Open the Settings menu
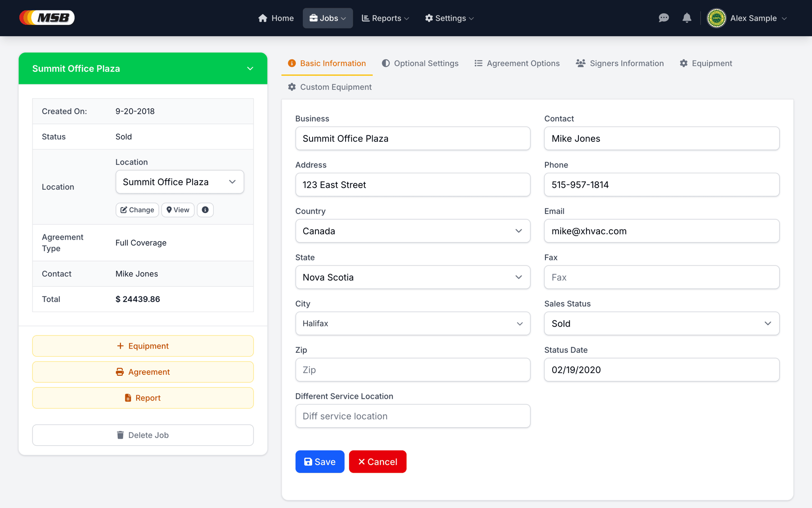 (x=450, y=18)
